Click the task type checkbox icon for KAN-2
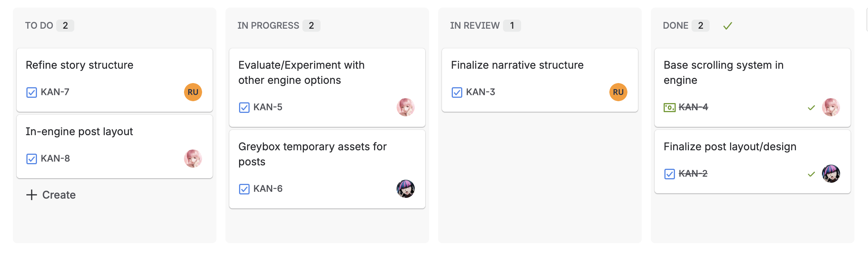The height and width of the screenshot is (259, 868). 670,174
